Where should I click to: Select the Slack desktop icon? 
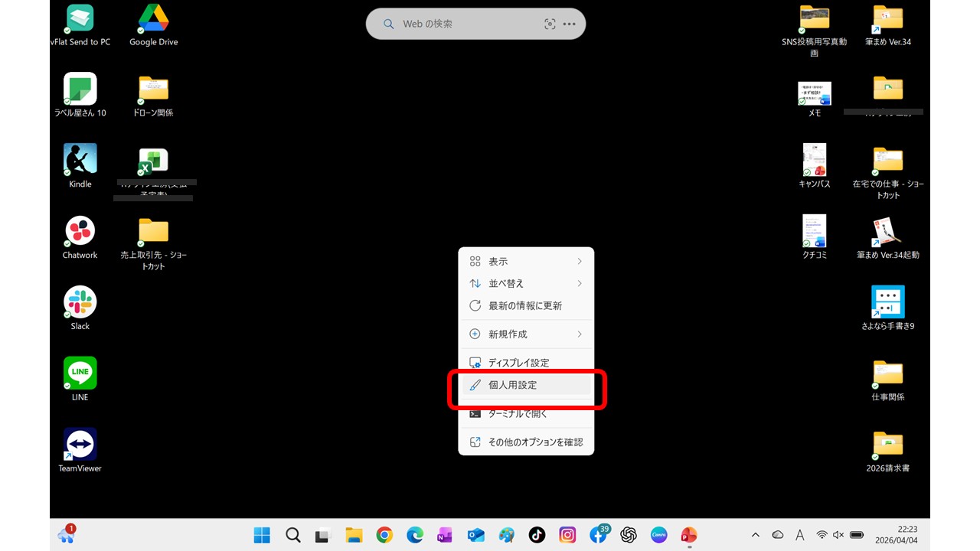(x=80, y=304)
